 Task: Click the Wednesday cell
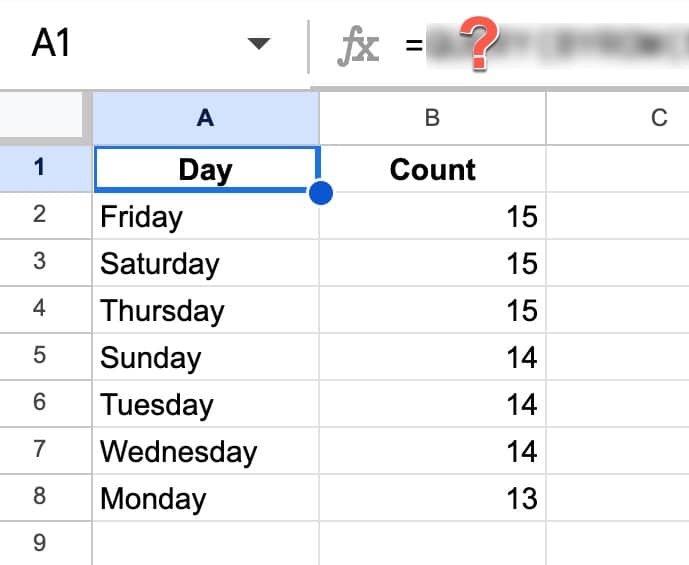[x=206, y=451]
